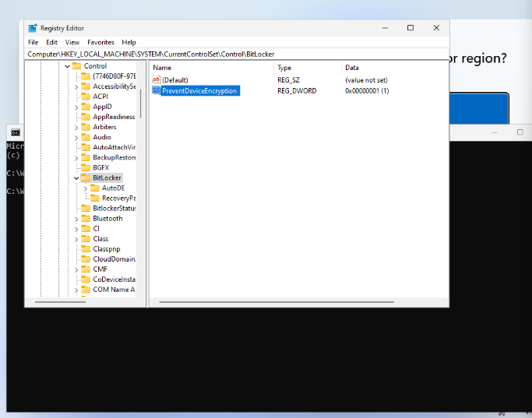Click the REG_DWORD type cell
This screenshot has width=532, height=418.
tap(297, 91)
